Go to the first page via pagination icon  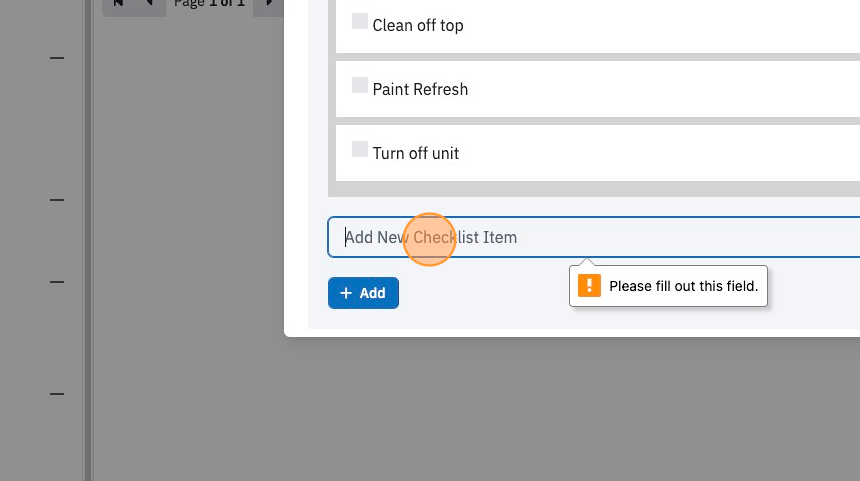(118, 3)
